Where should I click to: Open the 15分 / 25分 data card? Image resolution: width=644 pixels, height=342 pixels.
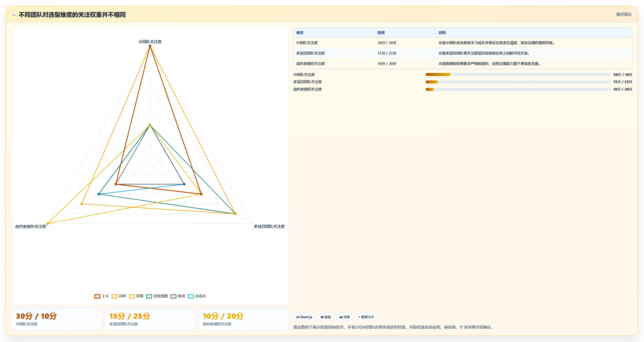click(150, 319)
